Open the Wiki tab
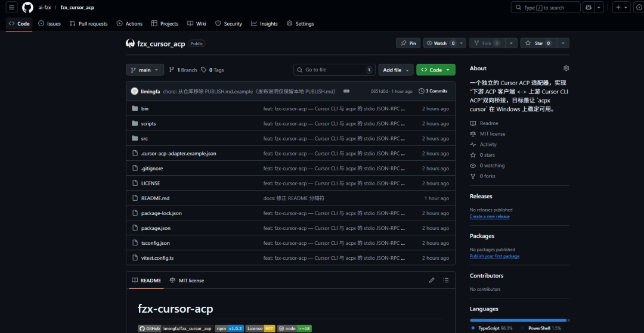The width and height of the screenshot is (644, 333). 197,24
